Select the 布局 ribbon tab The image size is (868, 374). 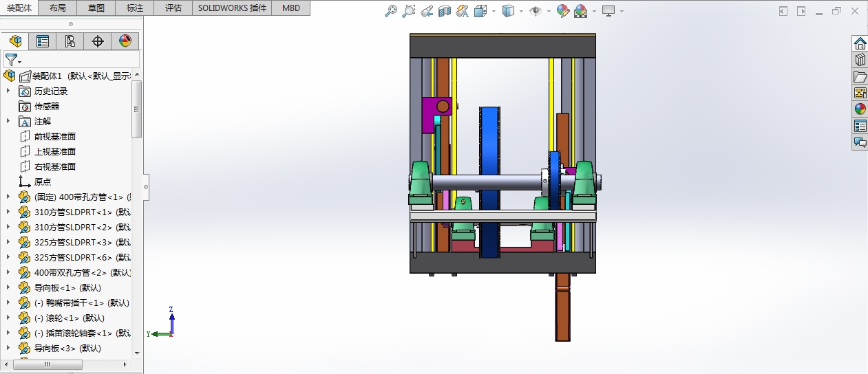(x=59, y=8)
